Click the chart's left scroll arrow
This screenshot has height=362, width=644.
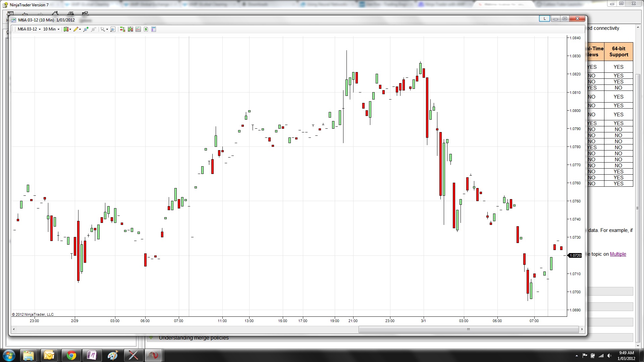point(13,329)
